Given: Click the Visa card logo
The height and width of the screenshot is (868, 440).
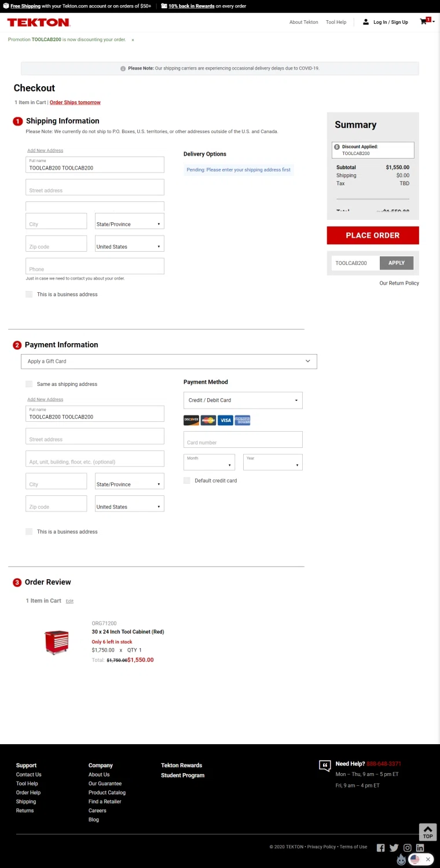Looking at the screenshot, I should pos(225,420).
